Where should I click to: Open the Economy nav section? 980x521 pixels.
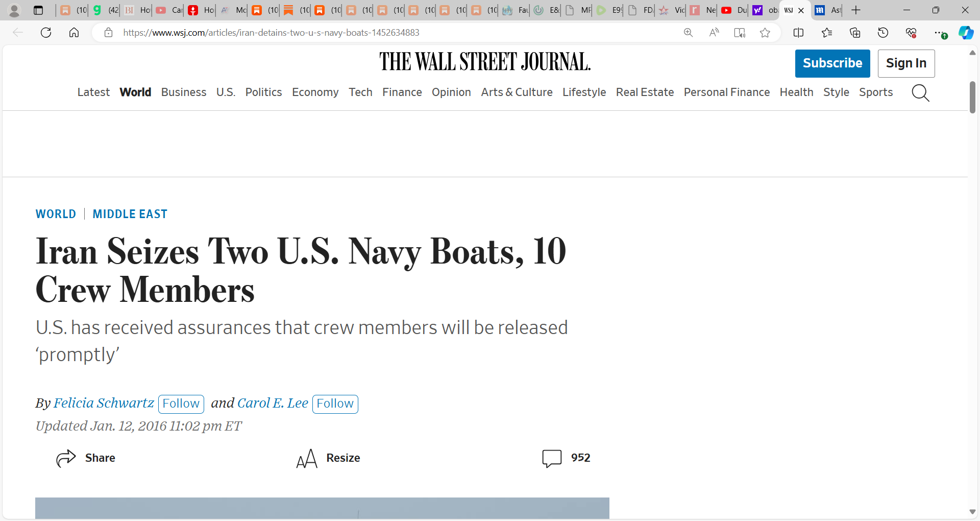(x=315, y=92)
